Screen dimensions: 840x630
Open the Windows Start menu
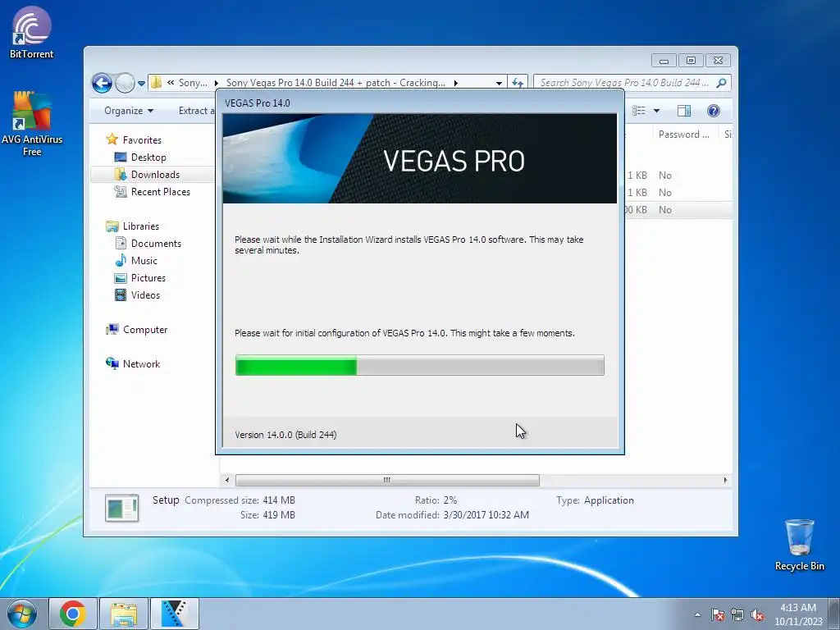pos(22,614)
